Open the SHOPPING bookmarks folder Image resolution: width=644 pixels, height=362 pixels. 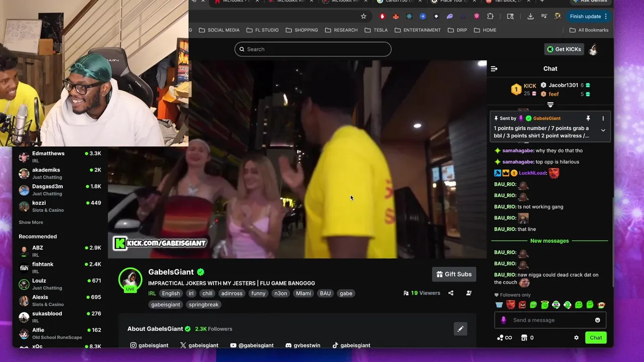click(x=302, y=30)
